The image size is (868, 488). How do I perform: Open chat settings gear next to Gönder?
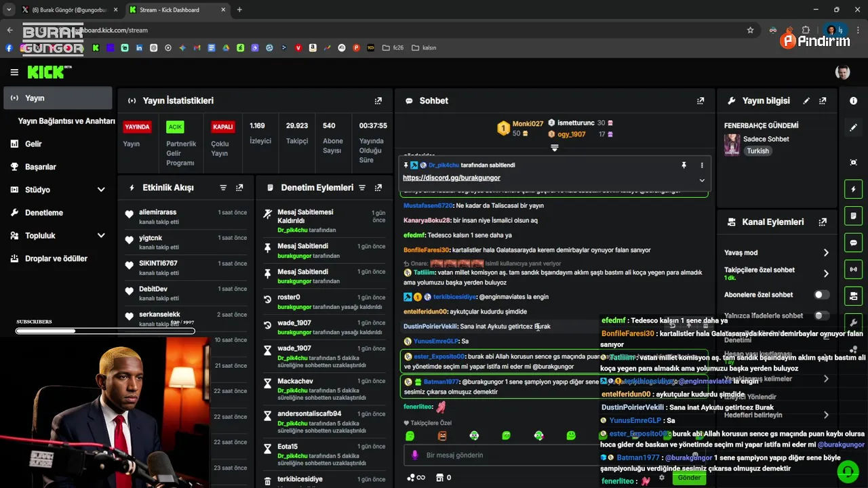(662, 478)
